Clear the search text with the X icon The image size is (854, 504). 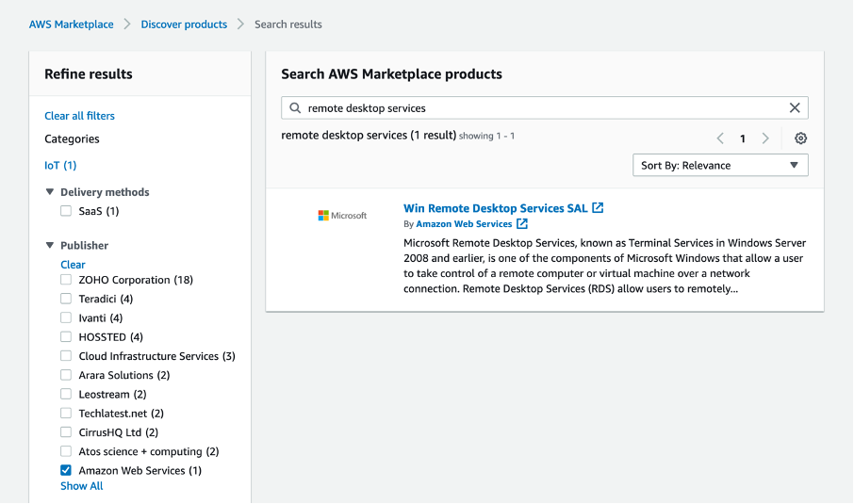pos(795,107)
